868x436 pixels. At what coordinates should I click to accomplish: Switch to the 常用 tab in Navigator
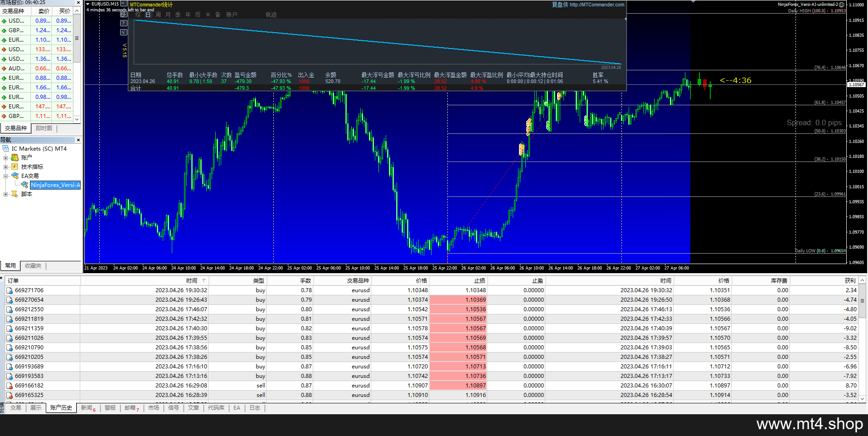coord(10,266)
